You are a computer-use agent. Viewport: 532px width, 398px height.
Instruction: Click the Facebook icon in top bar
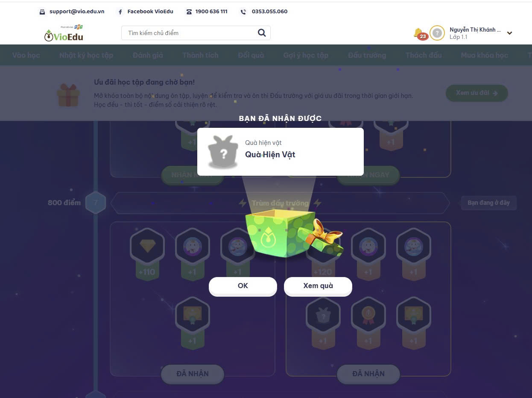click(x=120, y=12)
